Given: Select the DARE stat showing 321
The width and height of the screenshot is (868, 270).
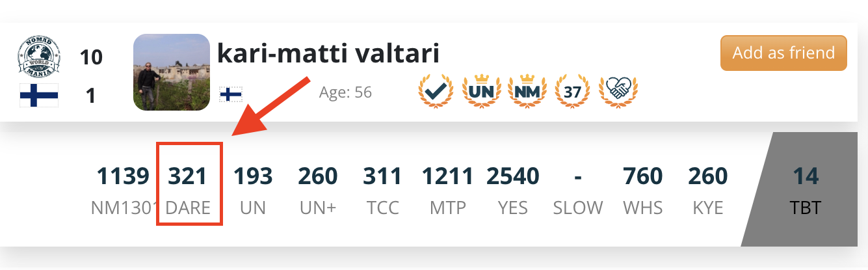Looking at the screenshot, I should [188, 189].
